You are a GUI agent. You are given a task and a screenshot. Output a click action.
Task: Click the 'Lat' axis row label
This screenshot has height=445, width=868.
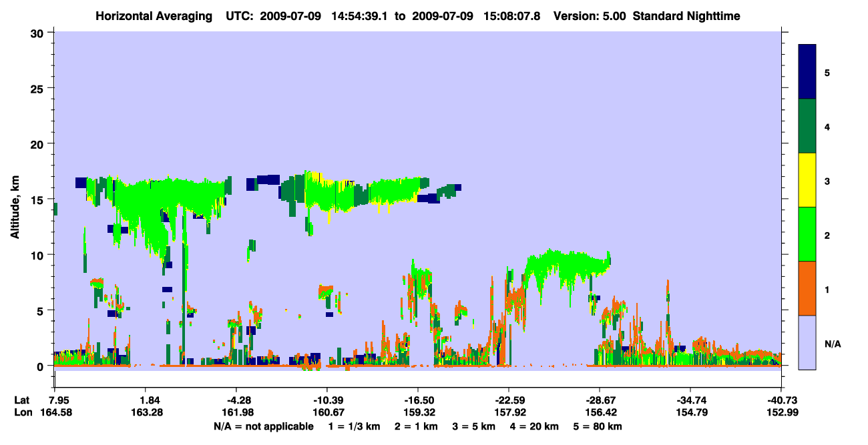(22, 400)
